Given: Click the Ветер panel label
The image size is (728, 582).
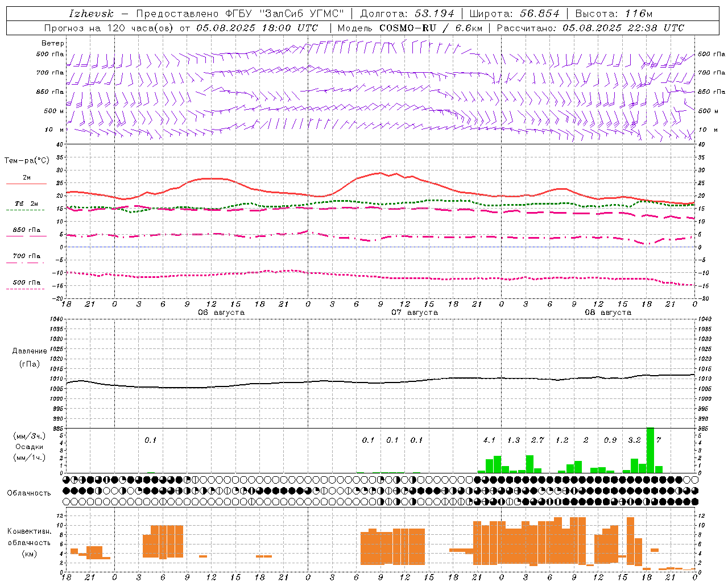Looking at the screenshot, I should click(52, 43).
